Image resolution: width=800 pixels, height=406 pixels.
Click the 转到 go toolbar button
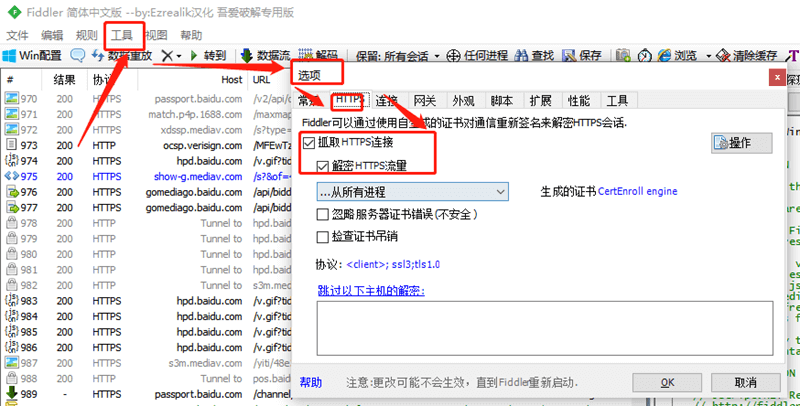tap(208, 56)
